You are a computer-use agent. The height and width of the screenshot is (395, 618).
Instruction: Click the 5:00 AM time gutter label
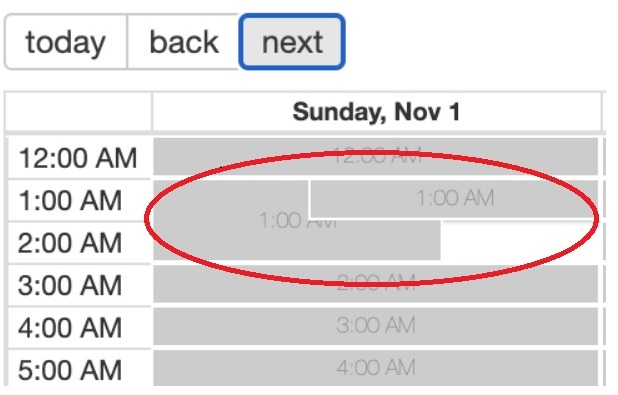(70, 370)
